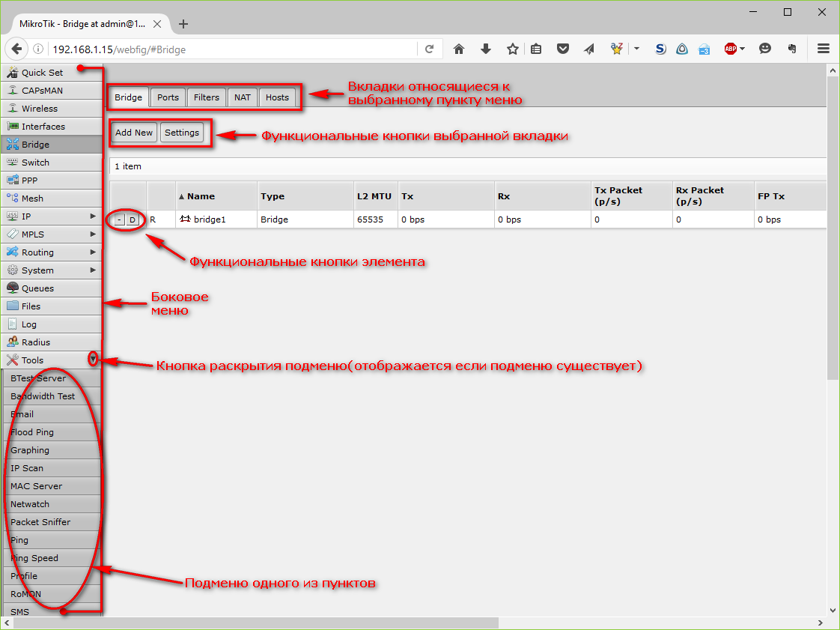Click the Log document icon in sidebar
The image size is (840, 630).
12,324
